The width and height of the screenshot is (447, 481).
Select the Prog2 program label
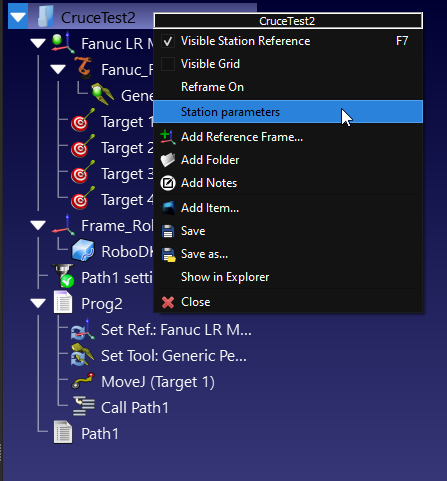pos(102,304)
